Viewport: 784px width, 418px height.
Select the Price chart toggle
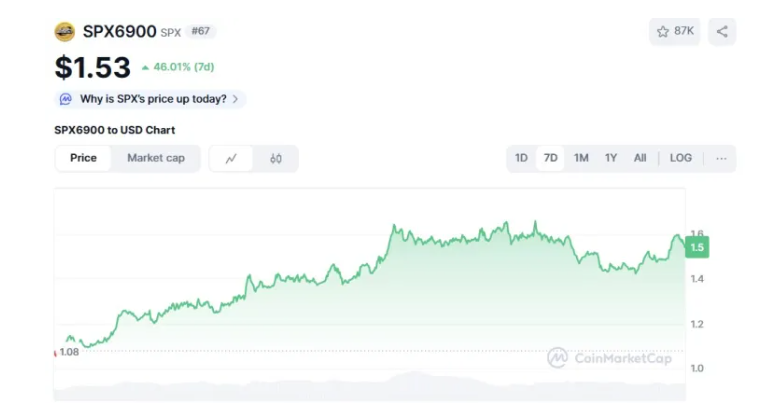pos(83,158)
